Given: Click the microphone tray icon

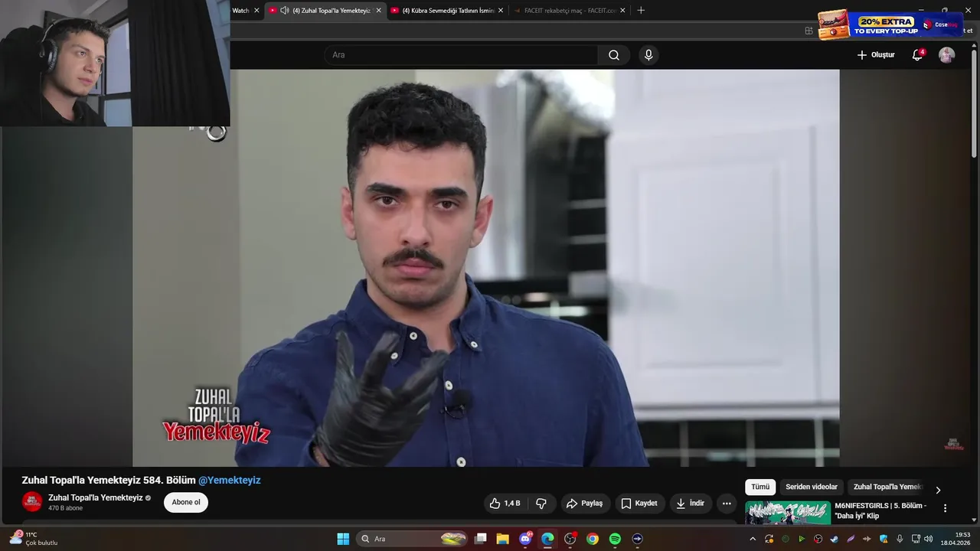Looking at the screenshot, I should [x=900, y=539].
